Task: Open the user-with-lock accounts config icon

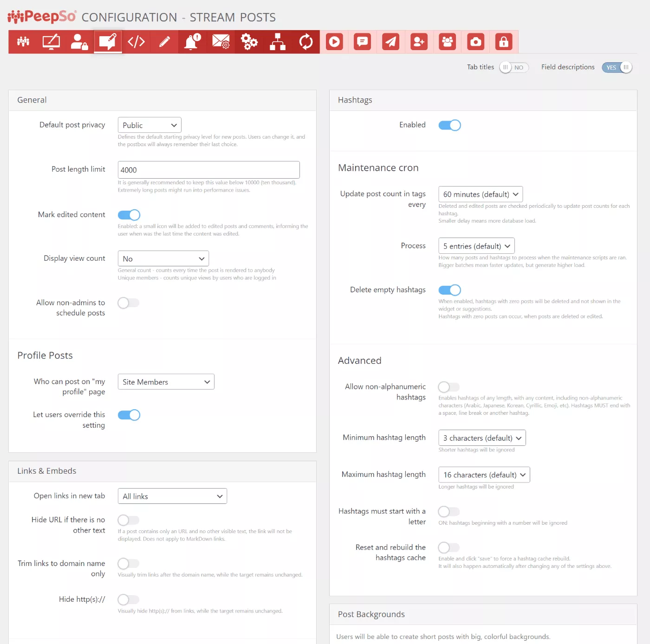Action: [x=79, y=42]
